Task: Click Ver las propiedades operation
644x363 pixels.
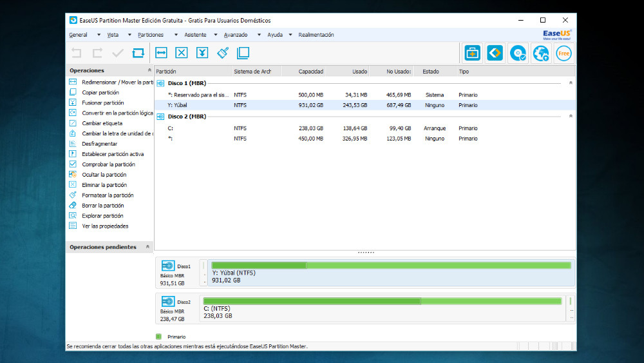Action: point(105,226)
